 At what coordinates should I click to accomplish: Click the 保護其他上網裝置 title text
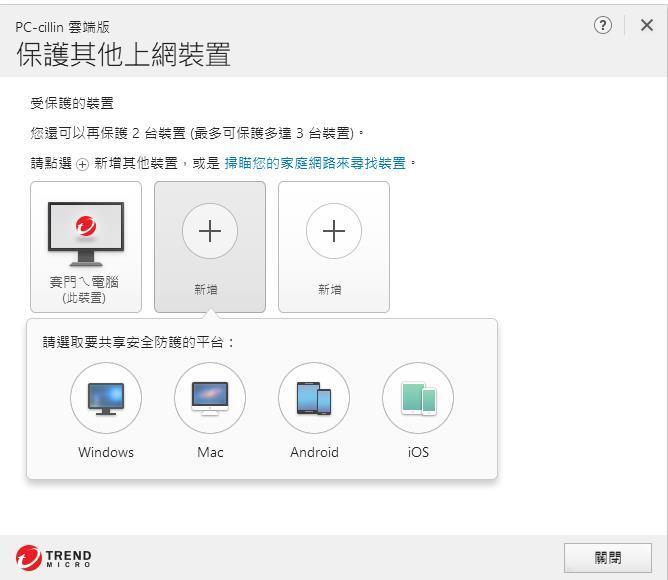click(x=124, y=55)
